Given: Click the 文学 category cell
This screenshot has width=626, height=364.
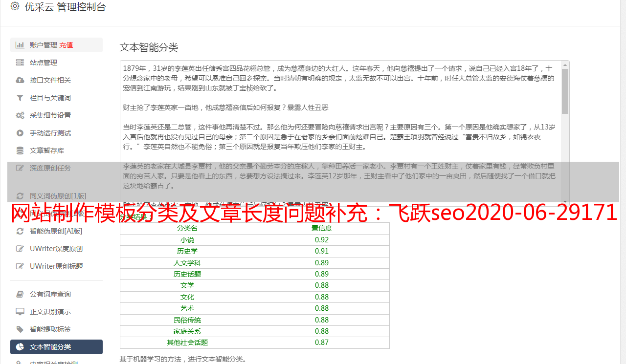Looking at the screenshot, I should click(187, 285).
